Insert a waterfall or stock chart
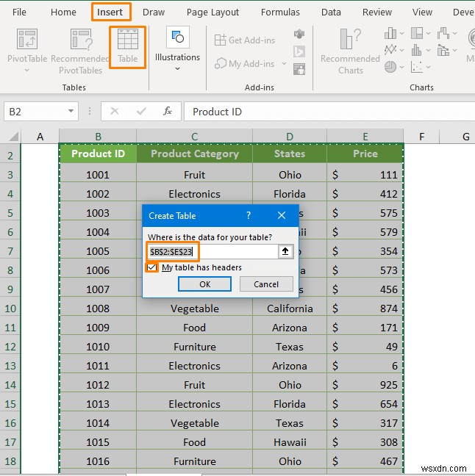The width and height of the screenshot is (475, 476). coord(443,33)
